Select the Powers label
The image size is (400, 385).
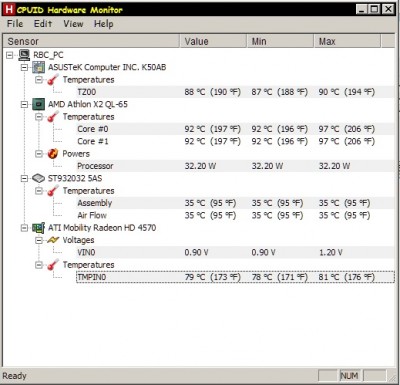(x=76, y=154)
